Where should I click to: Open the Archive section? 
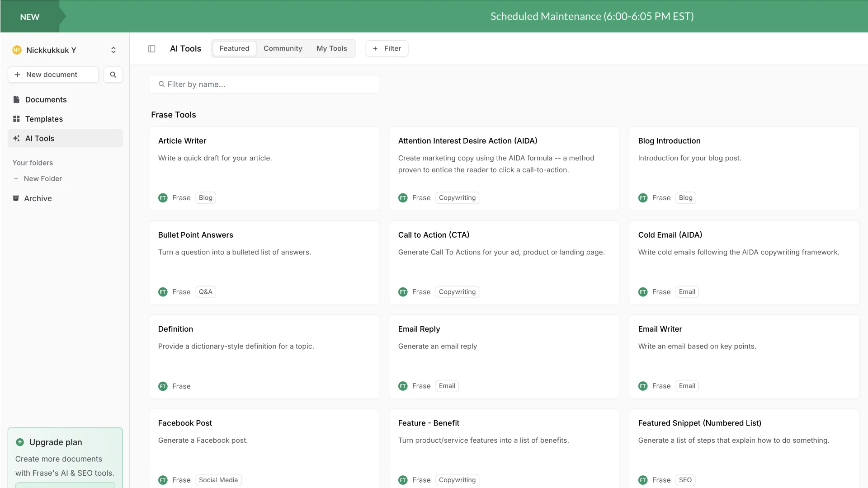pos(38,198)
